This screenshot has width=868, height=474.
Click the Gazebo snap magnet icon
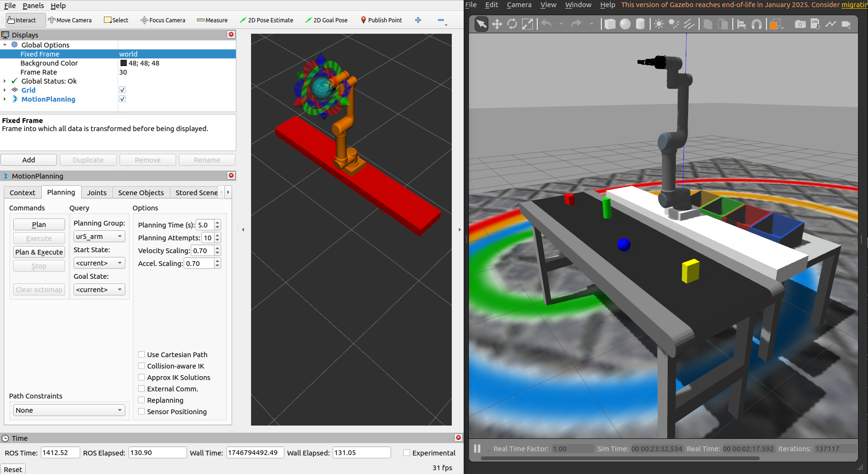[x=757, y=24]
